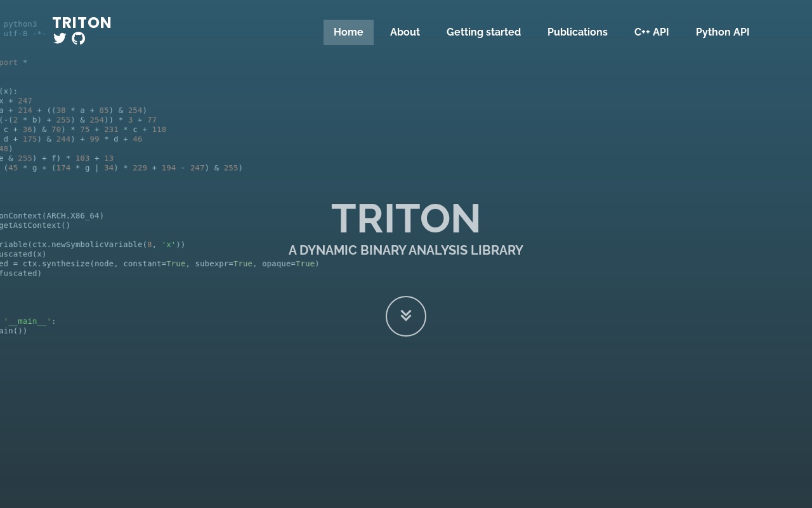Select the navbar brand logo to return home
Screen dimensions: 812x508
[x=81, y=23]
